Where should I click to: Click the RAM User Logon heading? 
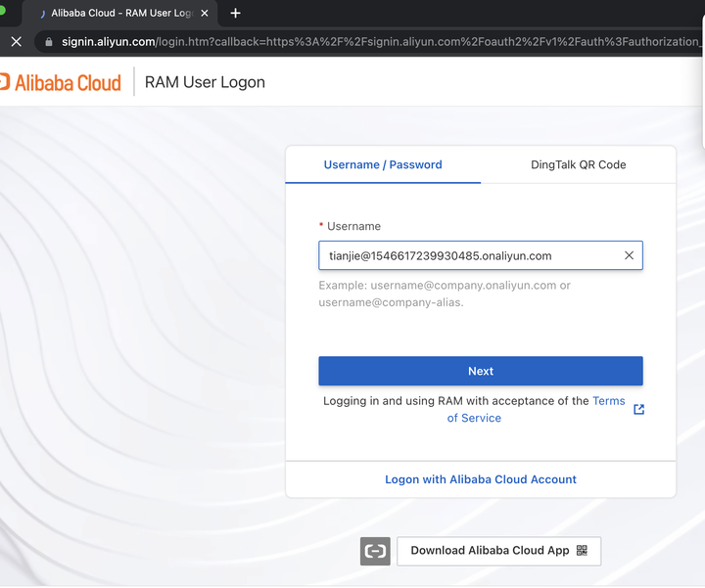pyautogui.click(x=205, y=82)
